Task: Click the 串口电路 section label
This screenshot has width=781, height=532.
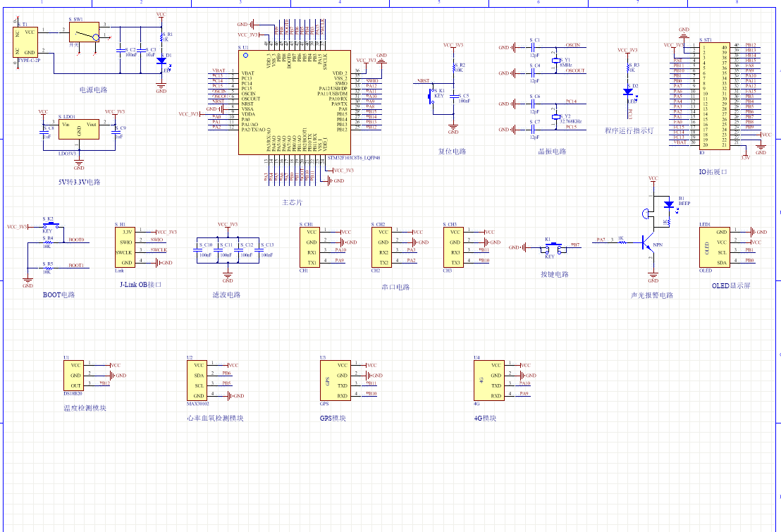Action: coord(395,287)
